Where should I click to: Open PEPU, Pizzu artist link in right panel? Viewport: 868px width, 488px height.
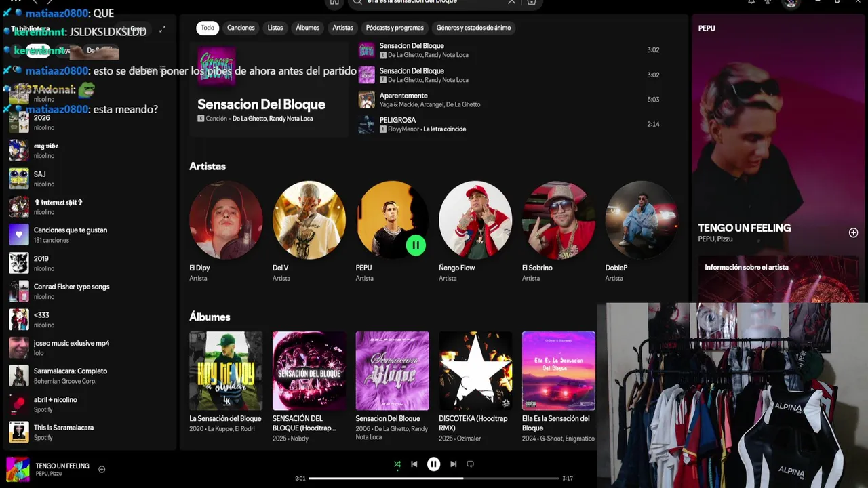(x=715, y=239)
